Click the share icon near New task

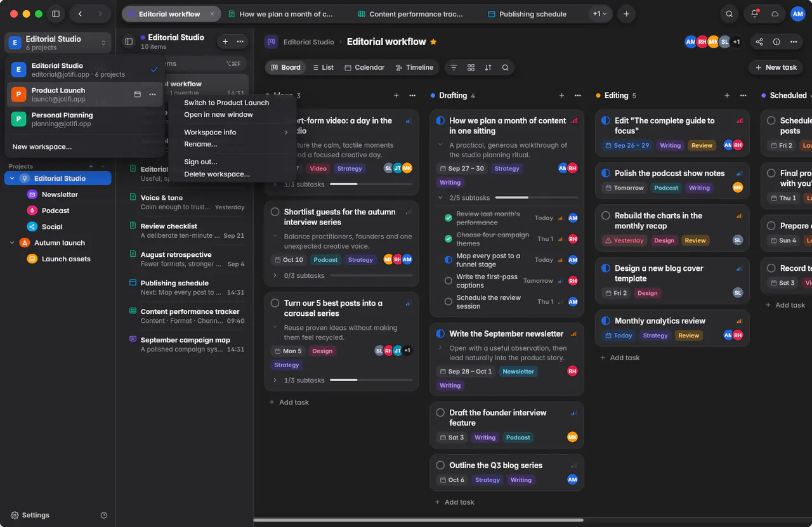tap(759, 42)
